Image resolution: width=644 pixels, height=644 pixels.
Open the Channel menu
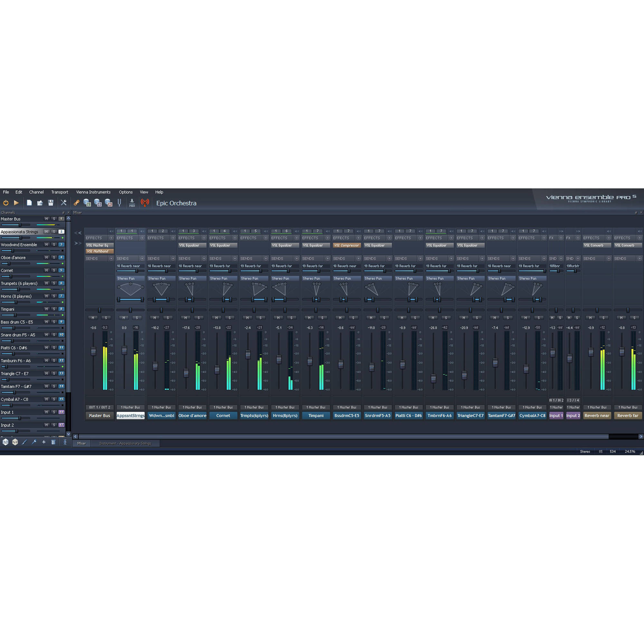click(36, 192)
